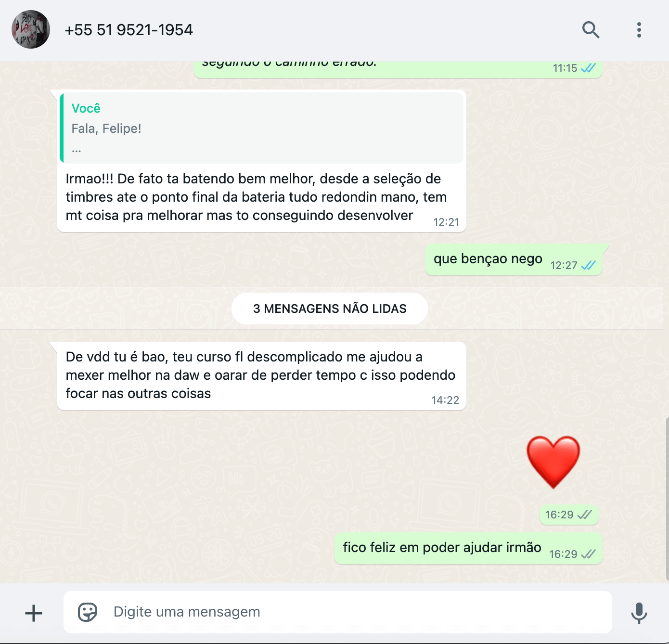Image resolution: width=669 pixels, height=644 pixels.
Task: Click the 16:29 timestamp under the heart
Action: coord(559,515)
